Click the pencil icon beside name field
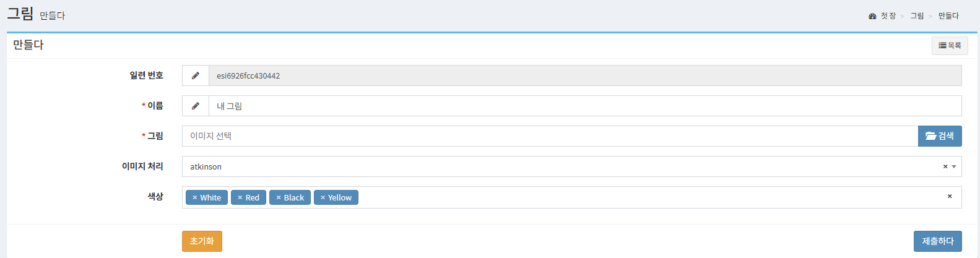Screen dimensions: 980x258 pos(196,106)
